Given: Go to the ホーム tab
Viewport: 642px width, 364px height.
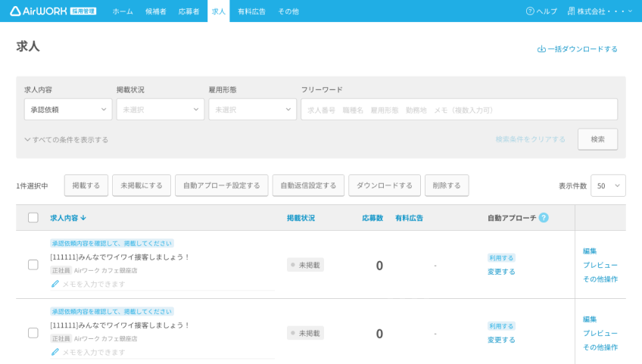Looking at the screenshot, I should point(123,11).
